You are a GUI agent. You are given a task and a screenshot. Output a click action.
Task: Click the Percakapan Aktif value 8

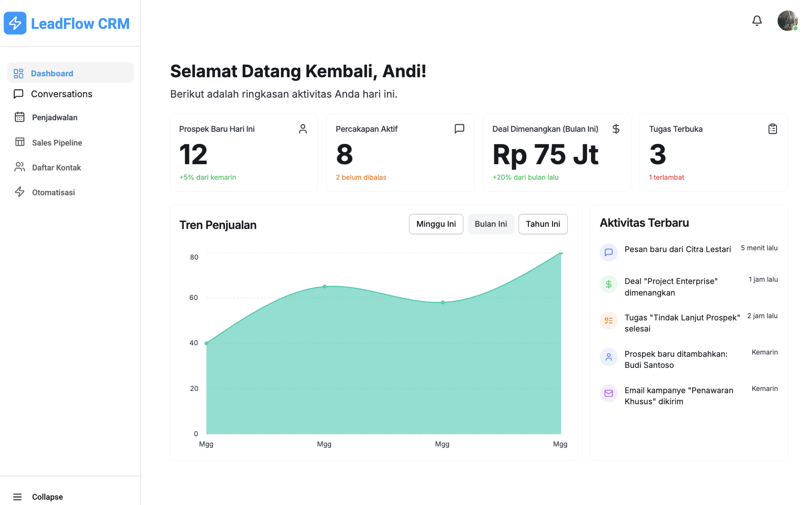coord(344,154)
